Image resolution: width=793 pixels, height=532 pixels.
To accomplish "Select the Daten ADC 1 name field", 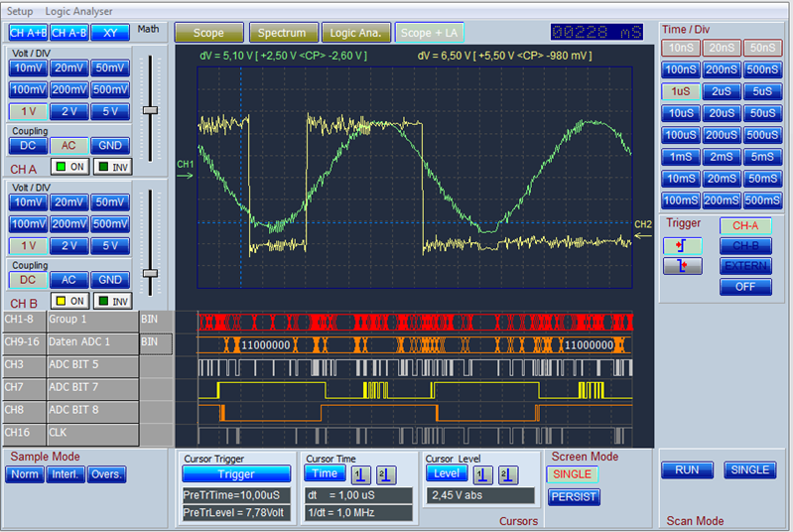I will coord(92,342).
